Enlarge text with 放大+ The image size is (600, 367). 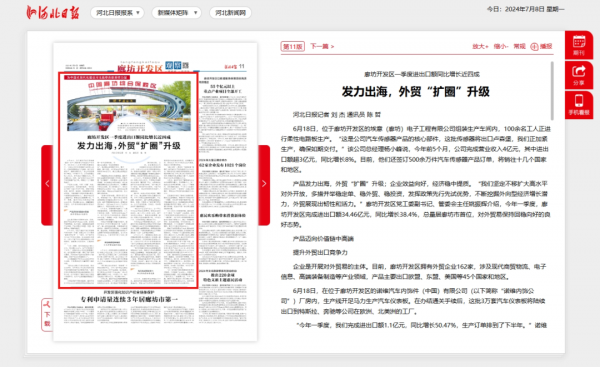pyautogui.click(x=480, y=46)
